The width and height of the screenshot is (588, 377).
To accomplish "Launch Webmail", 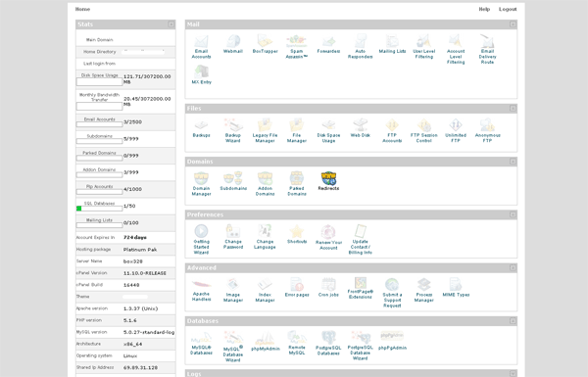I will (x=233, y=44).
